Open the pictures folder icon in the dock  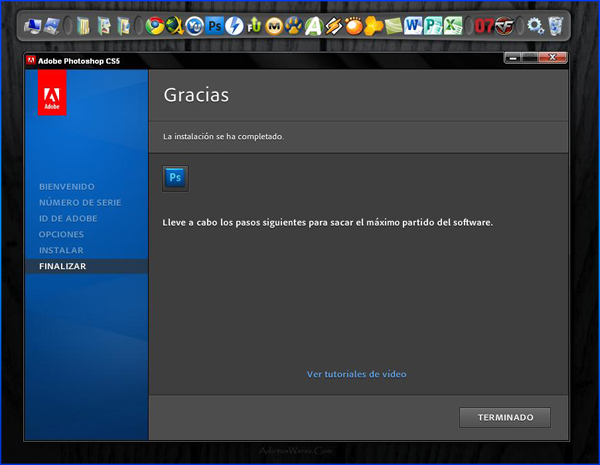[x=103, y=26]
